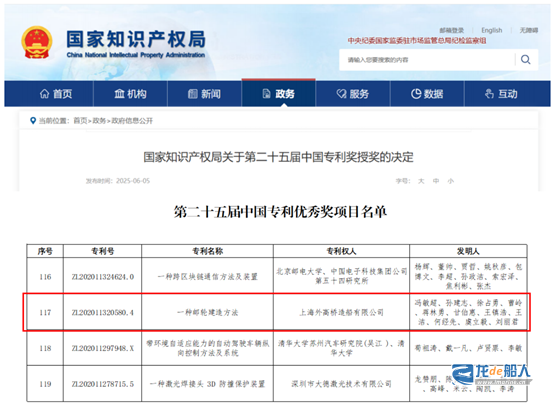Click the newspaper icon beside 新闻
Screen dimensions: 554x406
193,94
